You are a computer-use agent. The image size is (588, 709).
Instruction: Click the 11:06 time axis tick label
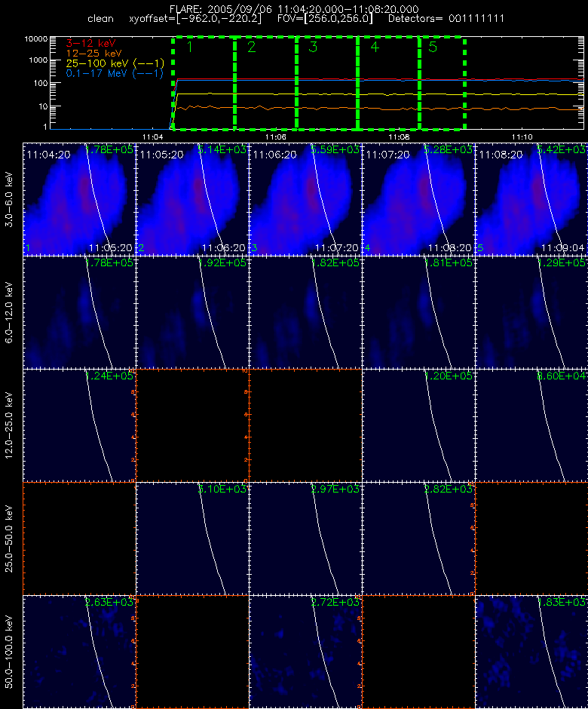(x=276, y=137)
